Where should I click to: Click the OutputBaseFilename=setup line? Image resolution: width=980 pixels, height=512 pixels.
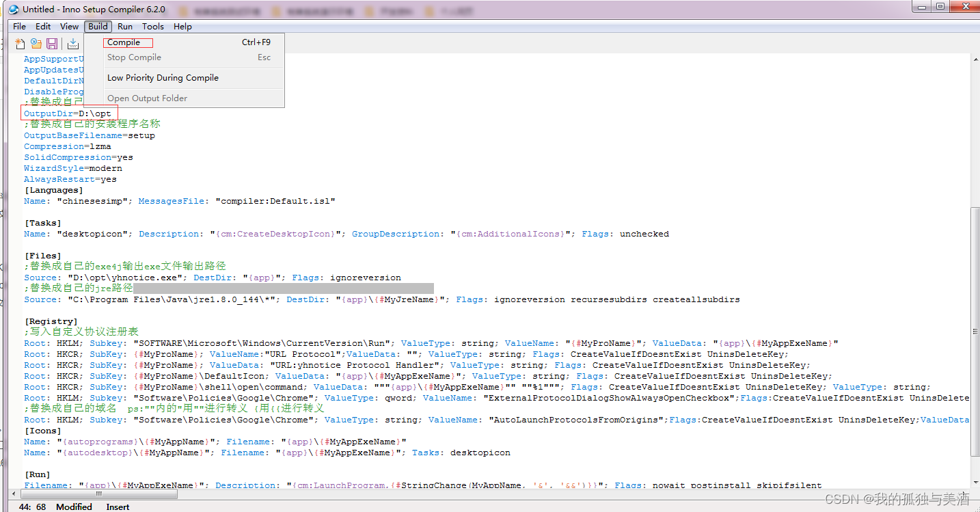pos(90,135)
